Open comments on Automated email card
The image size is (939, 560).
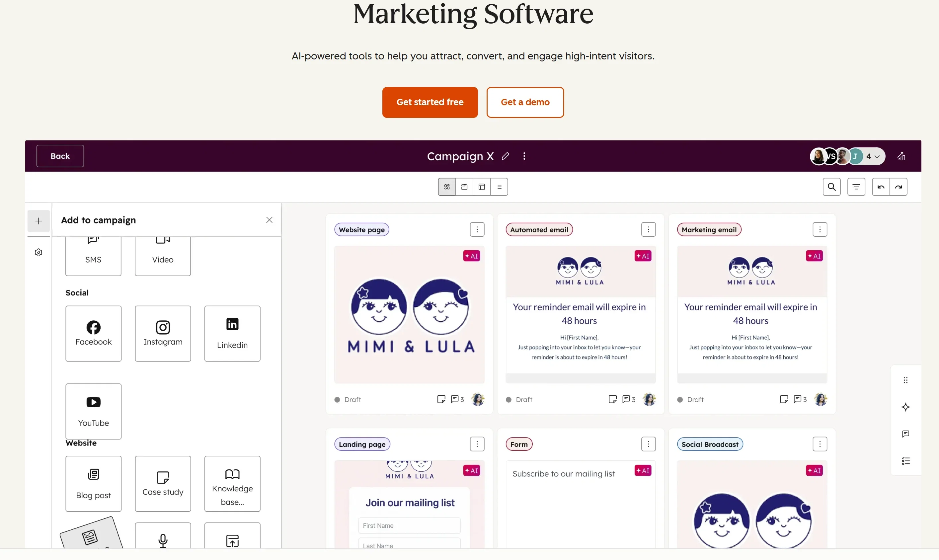click(x=629, y=399)
